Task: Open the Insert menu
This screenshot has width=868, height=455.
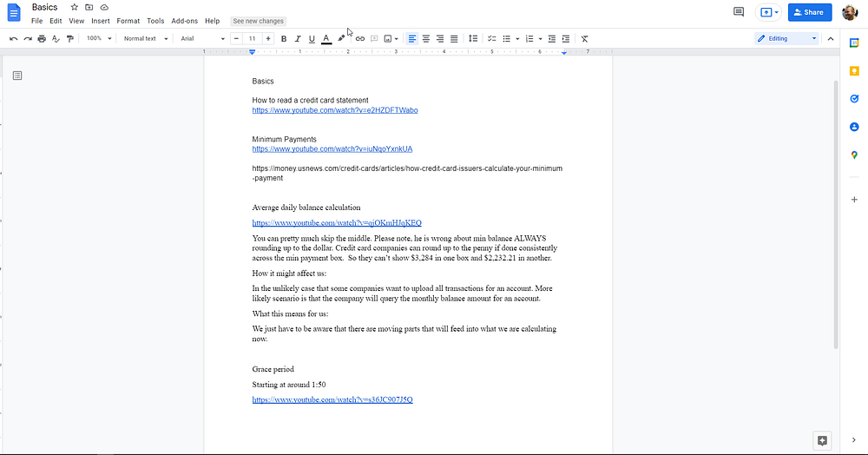Action: (100, 21)
